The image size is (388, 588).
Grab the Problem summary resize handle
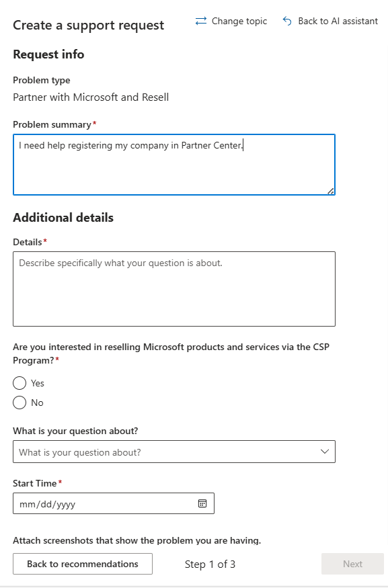(330, 191)
